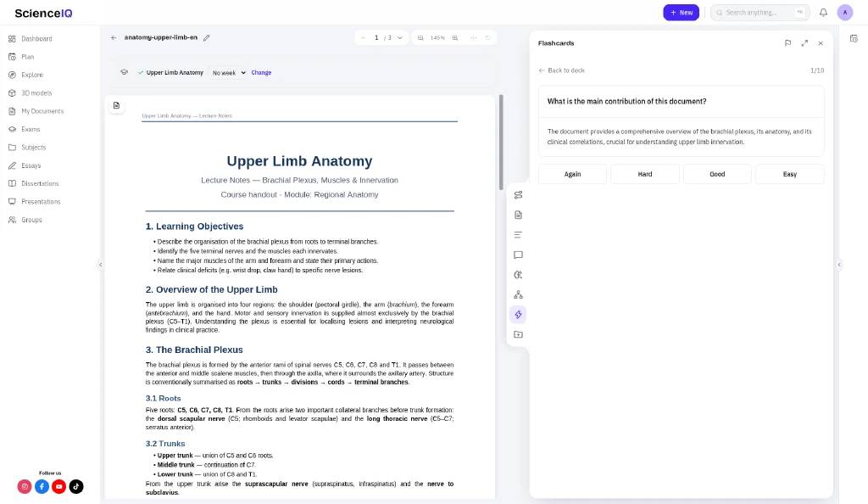Click the ScienceIQ logo
The width and height of the screenshot is (868, 504).
pyautogui.click(x=43, y=14)
